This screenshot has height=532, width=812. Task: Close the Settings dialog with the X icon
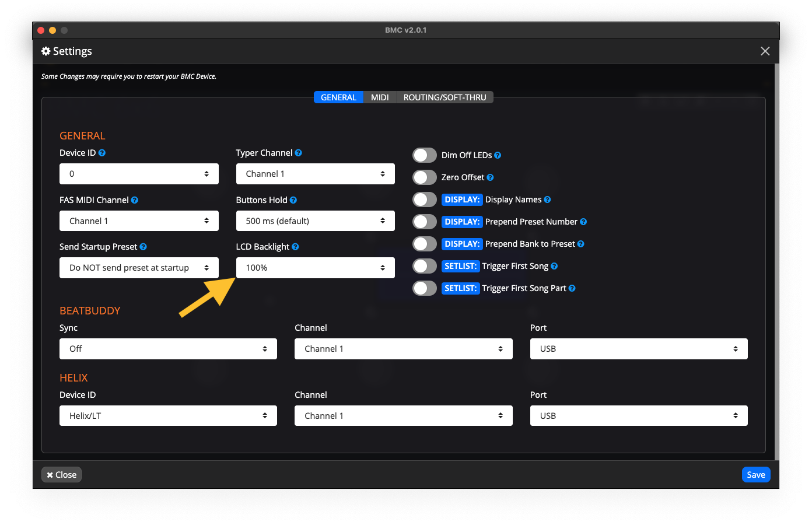765,51
